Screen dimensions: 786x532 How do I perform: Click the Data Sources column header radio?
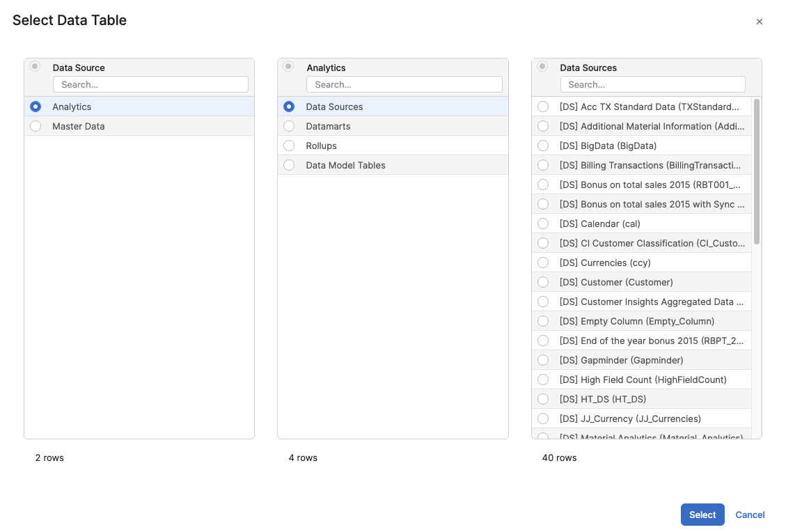point(543,65)
